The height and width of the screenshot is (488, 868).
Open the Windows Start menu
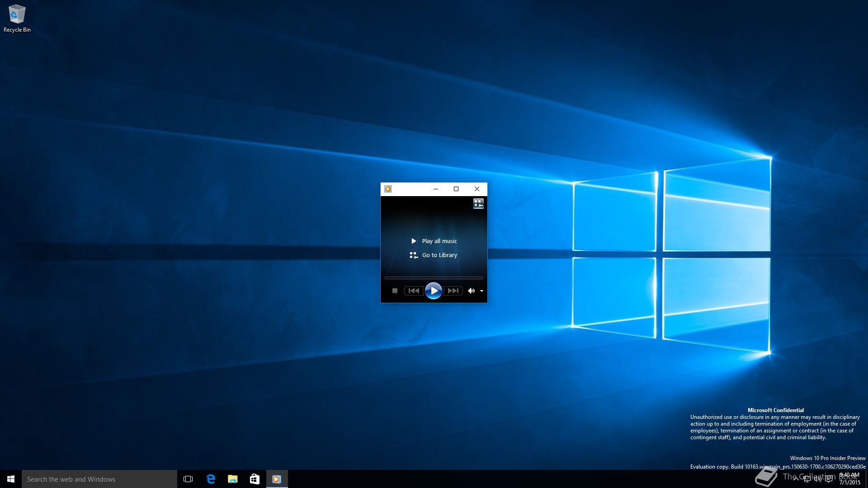point(11,479)
